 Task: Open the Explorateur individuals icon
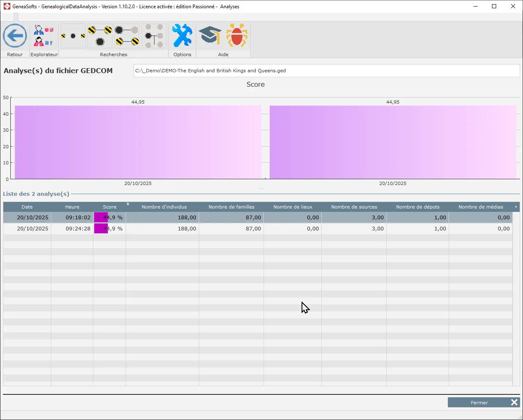coord(44,36)
